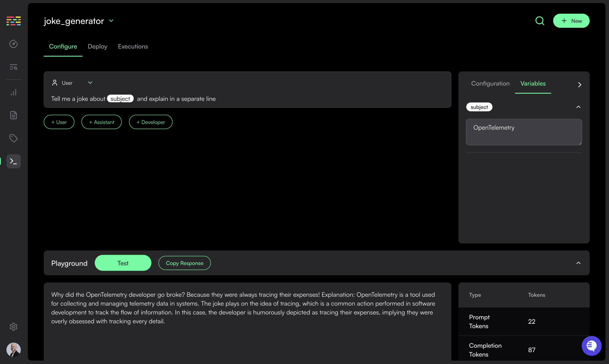Switch to the Deploy tab

(x=98, y=46)
